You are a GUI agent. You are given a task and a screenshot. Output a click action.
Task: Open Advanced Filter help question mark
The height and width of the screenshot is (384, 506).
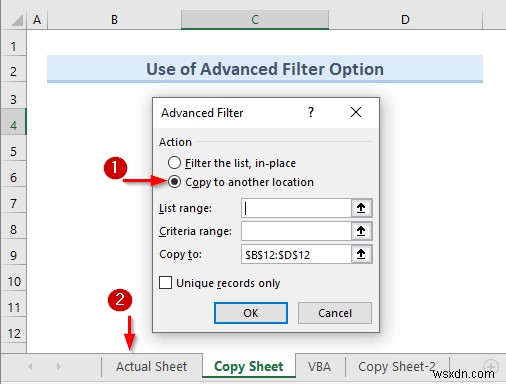pyautogui.click(x=311, y=112)
